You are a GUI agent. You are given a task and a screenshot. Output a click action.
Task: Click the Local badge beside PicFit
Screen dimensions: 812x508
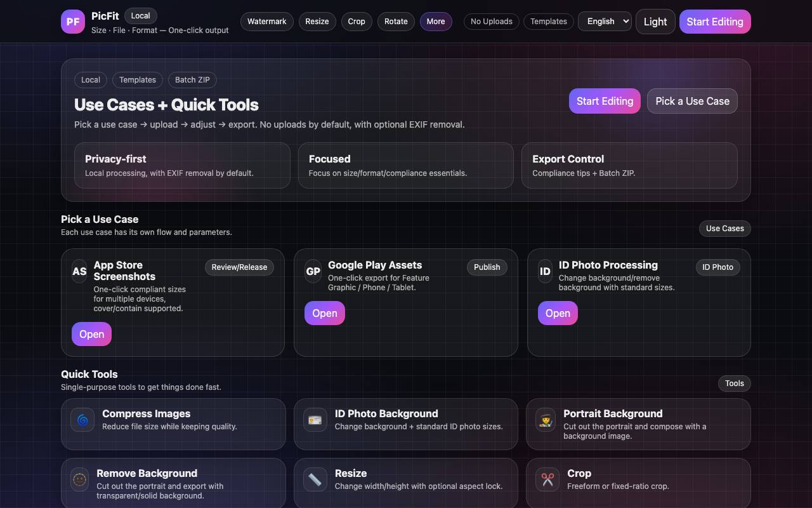click(141, 16)
